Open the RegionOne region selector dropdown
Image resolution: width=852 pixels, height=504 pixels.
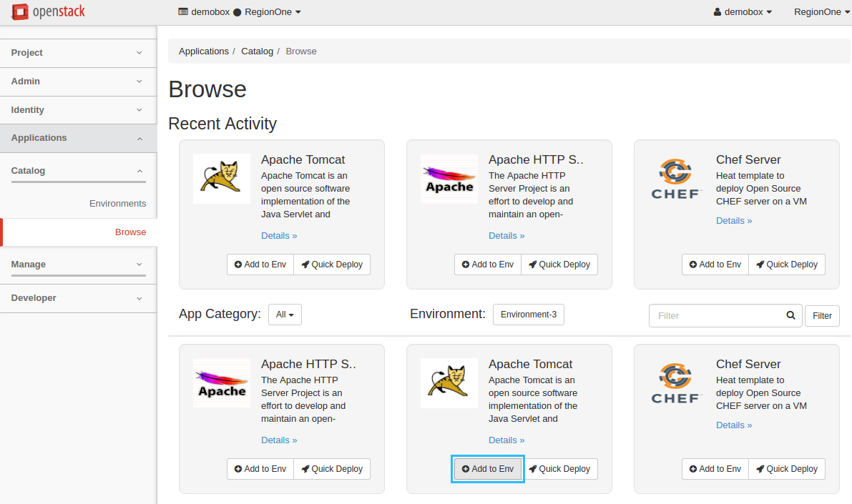tap(821, 11)
